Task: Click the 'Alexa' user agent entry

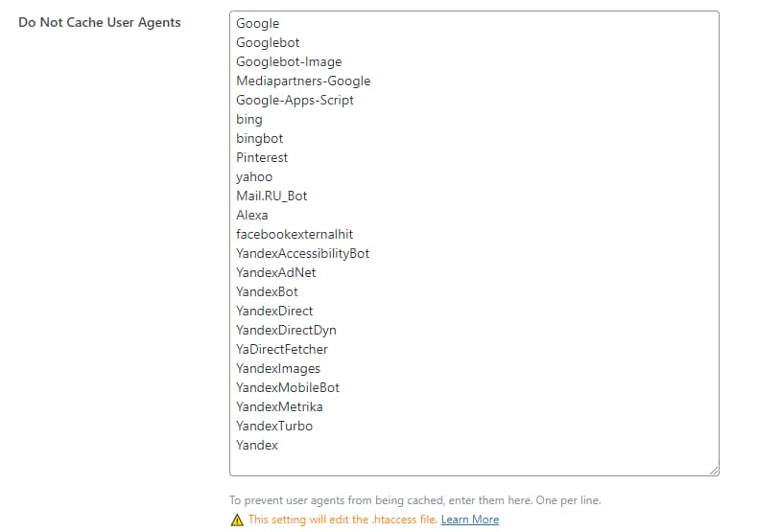Action: [x=252, y=215]
